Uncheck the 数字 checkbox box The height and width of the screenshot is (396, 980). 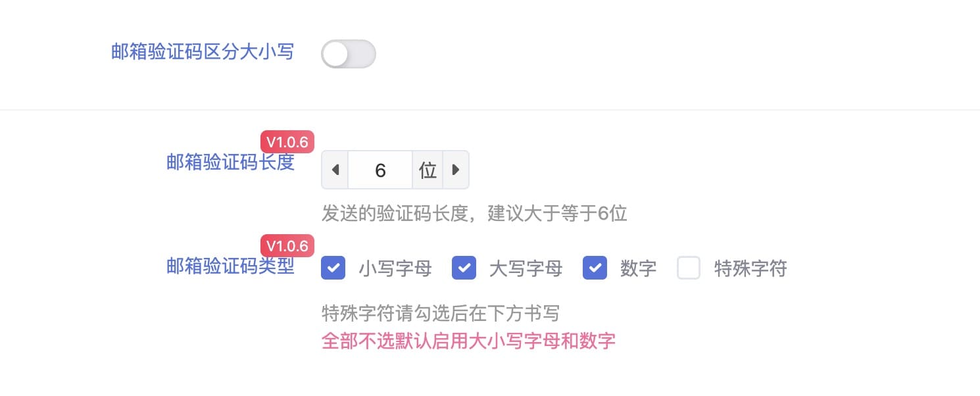click(595, 268)
